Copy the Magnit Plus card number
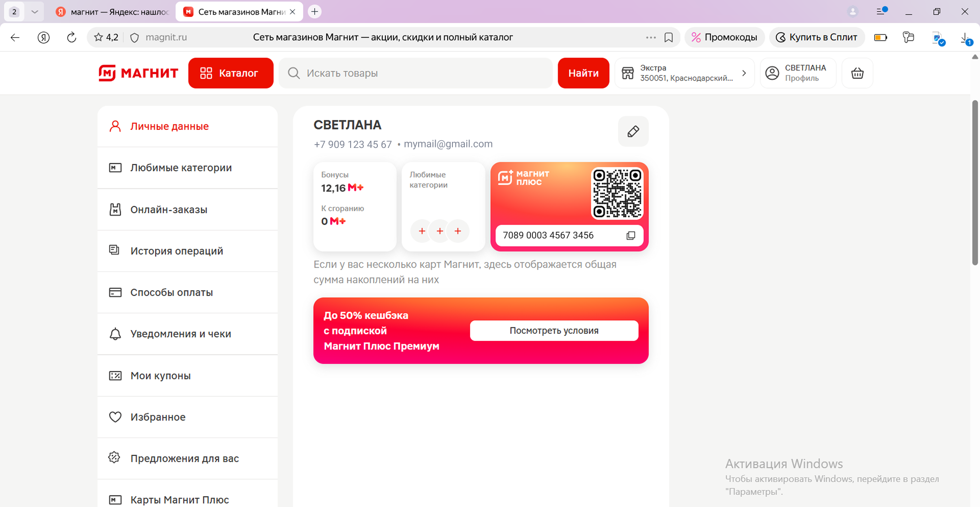Image resolution: width=980 pixels, height=507 pixels. (x=630, y=236)
